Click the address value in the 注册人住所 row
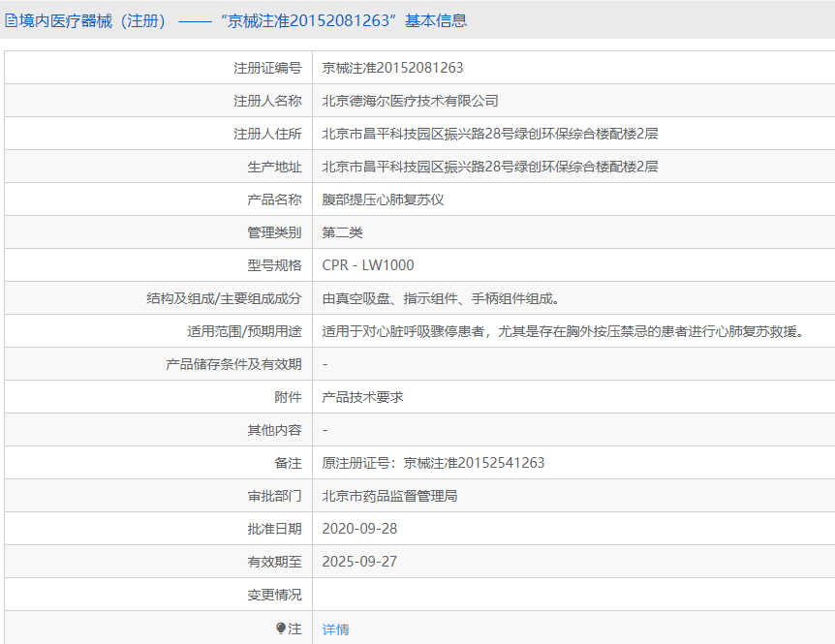This screenshot has height=644, width=835. [x=490, y=134]
